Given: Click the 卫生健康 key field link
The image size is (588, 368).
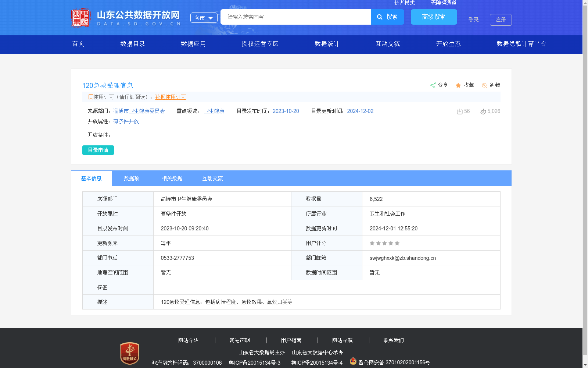Looking at the screenshot, I should point(214,111).
